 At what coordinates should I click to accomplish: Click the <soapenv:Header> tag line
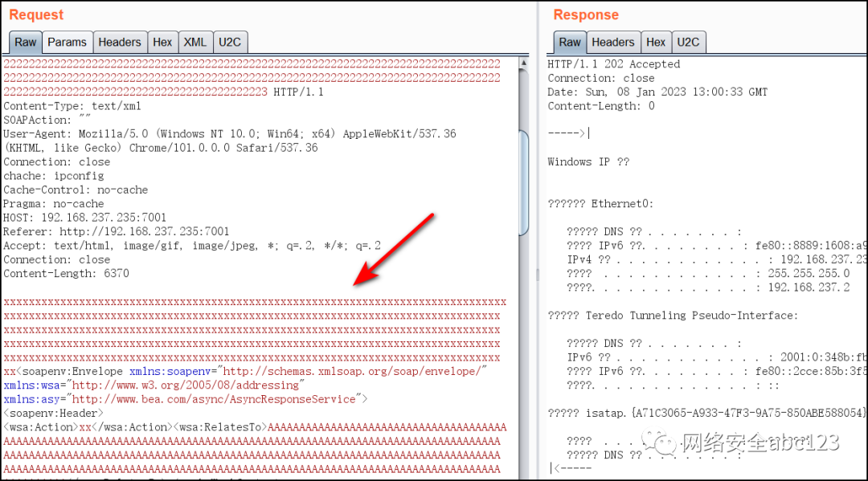[53, 413]
